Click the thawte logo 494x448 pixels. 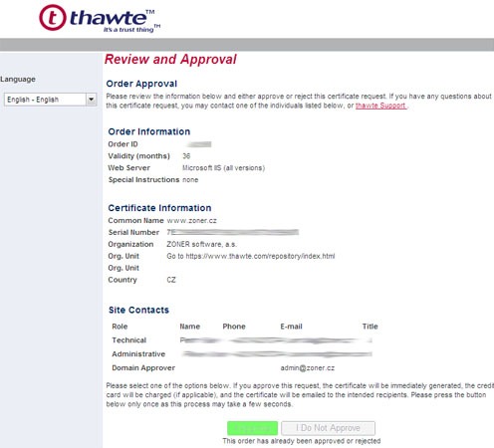pos(100,19)
